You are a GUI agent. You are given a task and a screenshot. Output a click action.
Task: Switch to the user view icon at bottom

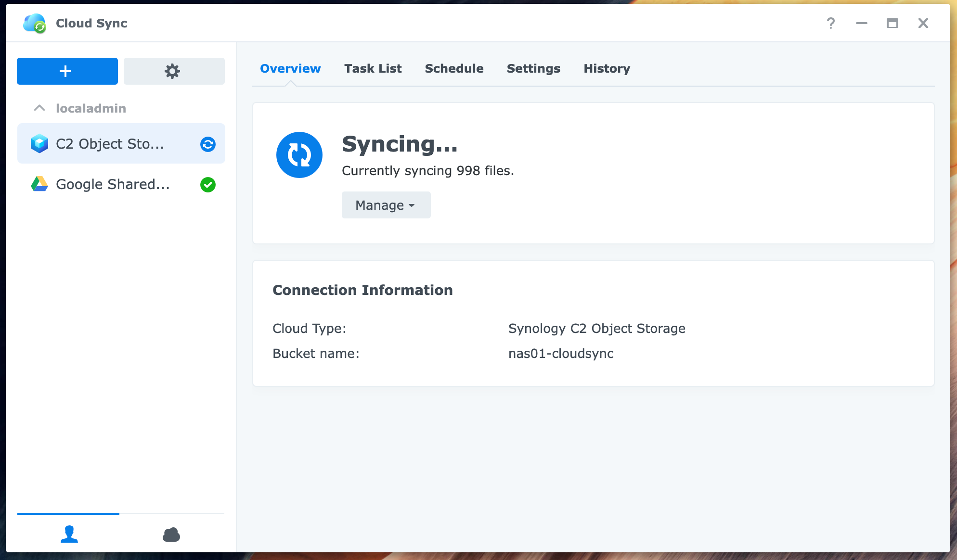coord(69,534)
